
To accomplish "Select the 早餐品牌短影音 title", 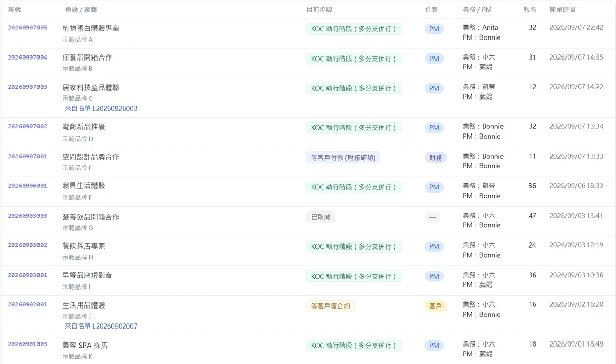I will (x=87, y=276).
